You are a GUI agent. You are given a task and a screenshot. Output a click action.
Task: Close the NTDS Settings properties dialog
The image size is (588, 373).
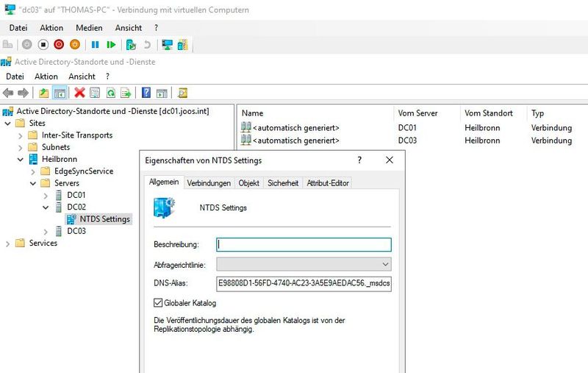point(390,160)
